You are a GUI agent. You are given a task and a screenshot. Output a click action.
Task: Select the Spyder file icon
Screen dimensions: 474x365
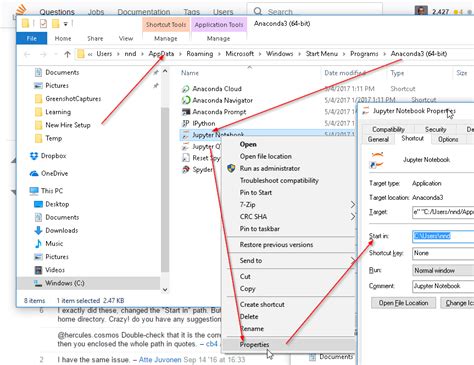pyautogui.click(x=186, y=170)
